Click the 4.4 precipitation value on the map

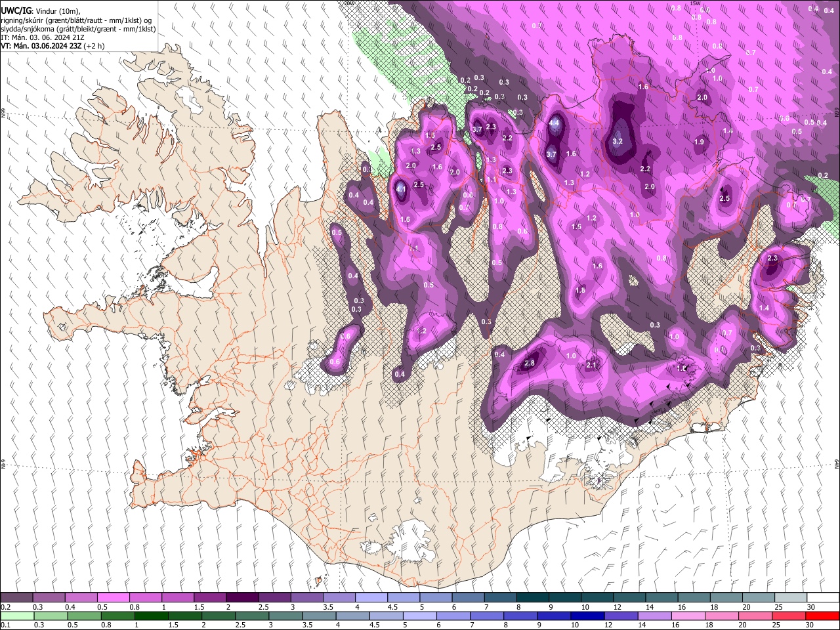554,123
